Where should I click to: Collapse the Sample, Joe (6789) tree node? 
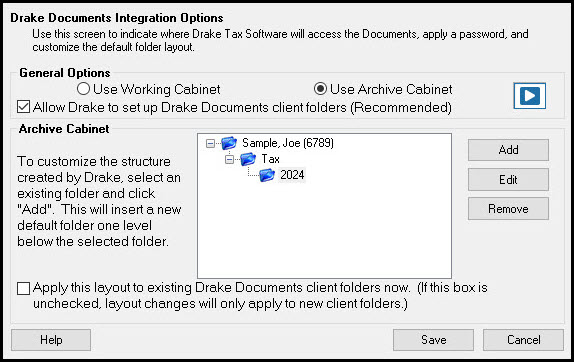click(x=210, y=143)
